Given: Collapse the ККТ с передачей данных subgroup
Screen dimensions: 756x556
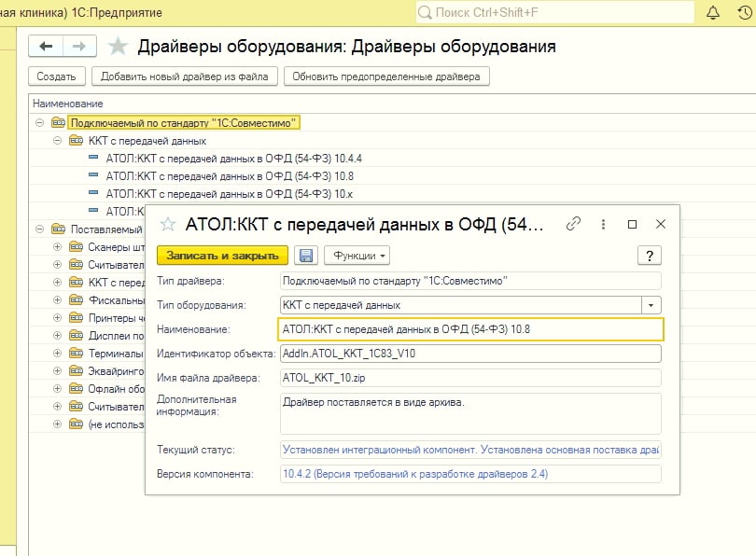Looking at the screenshot, I should (x=57, y=141).
